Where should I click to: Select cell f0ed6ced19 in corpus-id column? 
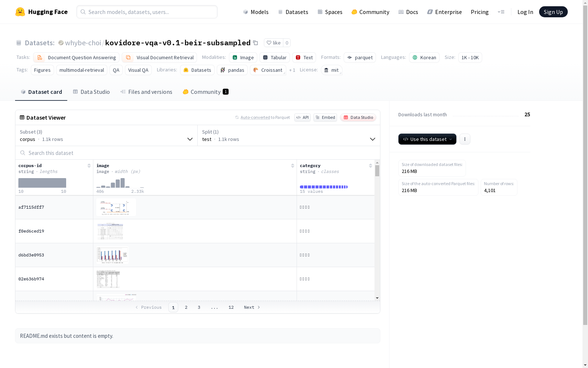[x=54, y=231]
